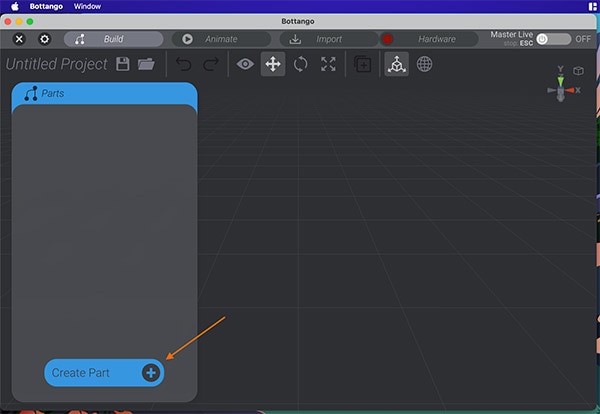The image size is (600, 414).
Task: Select the scale tool icon
Action: click(328, 64)
